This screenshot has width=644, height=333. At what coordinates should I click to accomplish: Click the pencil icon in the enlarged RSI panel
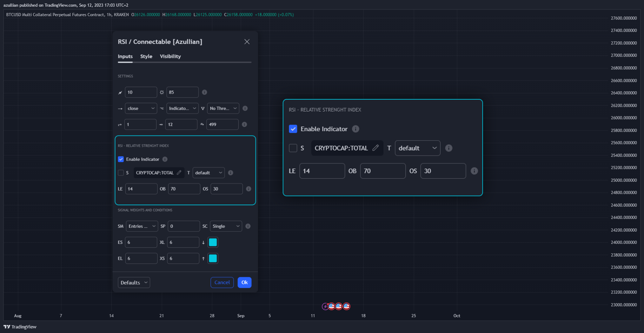coord(376,148)
